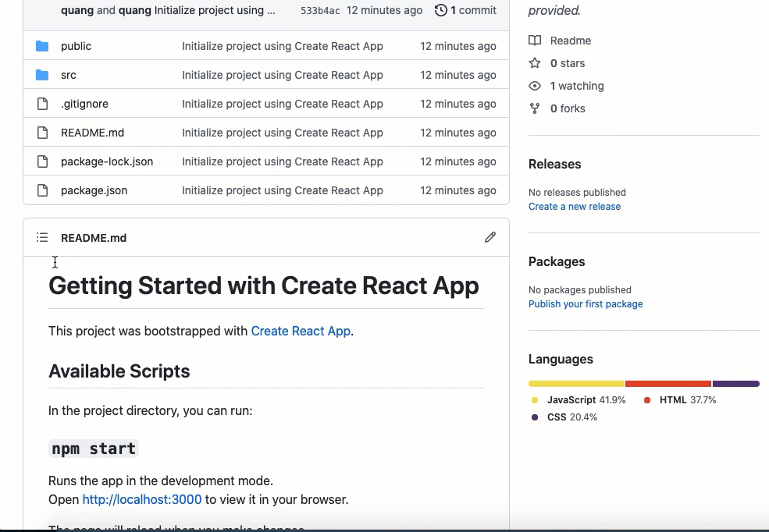Screen dimensions: 769x532
Task: Open commit message for src row
Action: coord(283,75)
